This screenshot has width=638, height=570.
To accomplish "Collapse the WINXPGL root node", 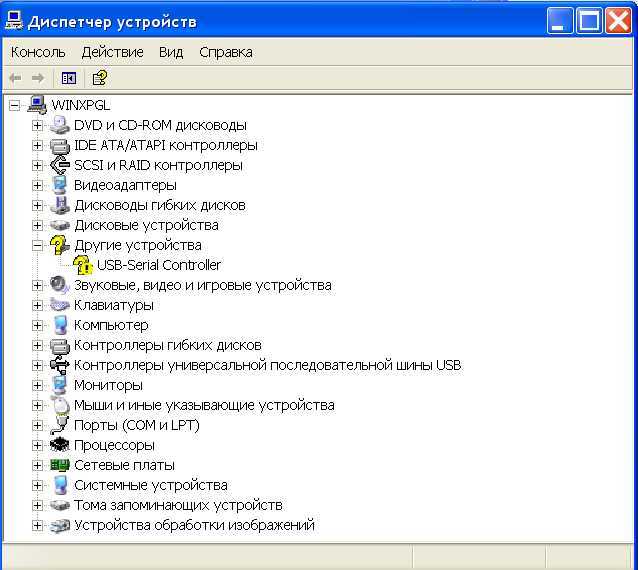I will pyautogui.click(x=15, y=105).
